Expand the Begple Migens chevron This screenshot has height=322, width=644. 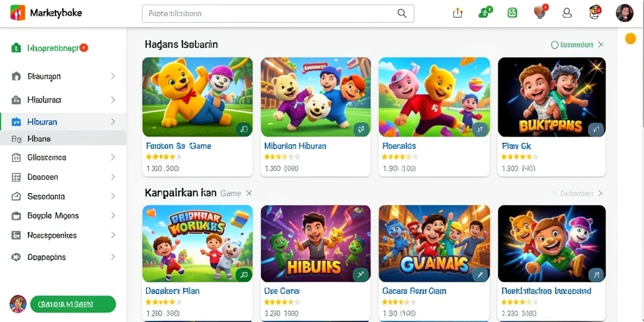point(113,215)
